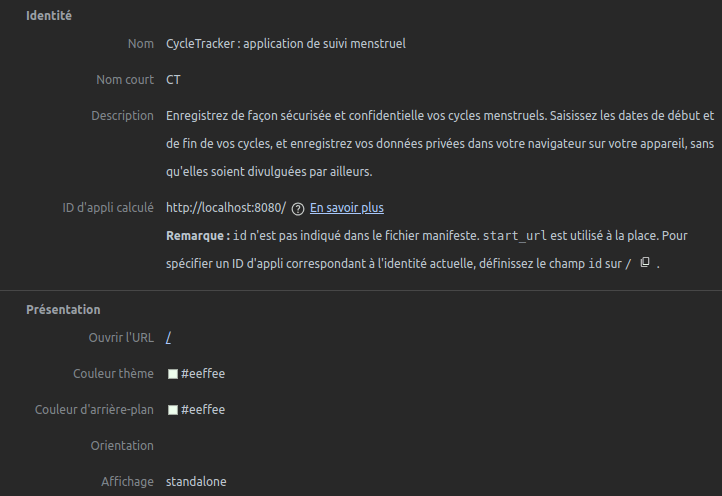Click the Couleur d'arrière-plan color swatch
The width and height of the screenshot is (722, 496).
172,410
